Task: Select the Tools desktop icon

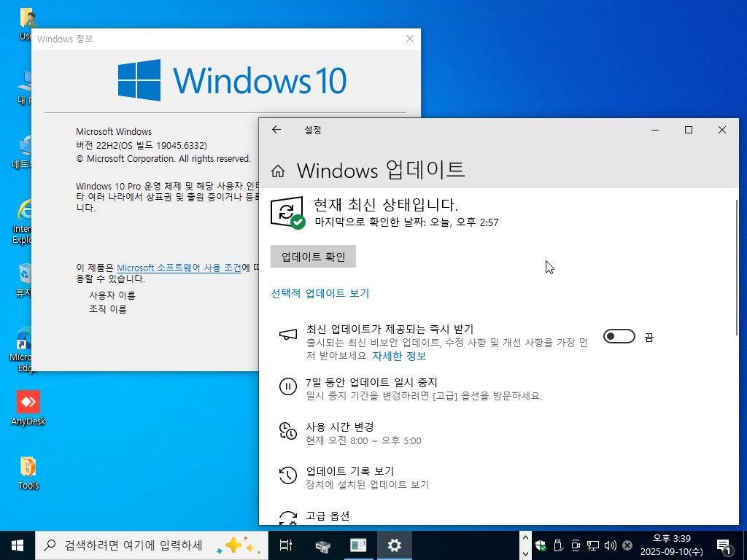Action: click(x=28, y=472)
